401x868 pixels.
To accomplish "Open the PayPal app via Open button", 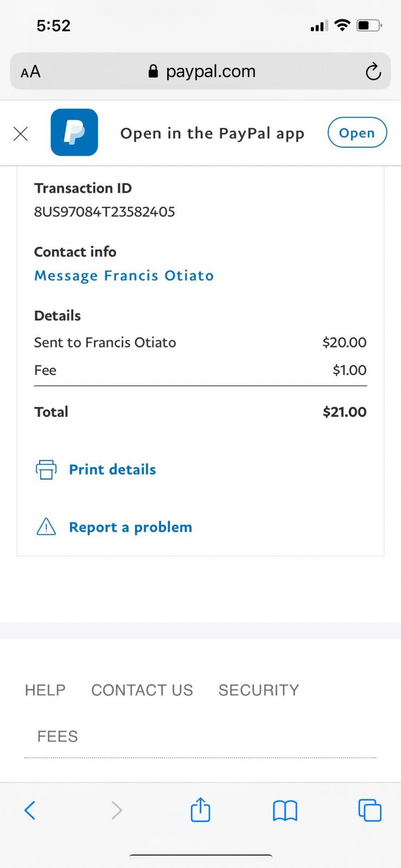I will click(357, 133).
